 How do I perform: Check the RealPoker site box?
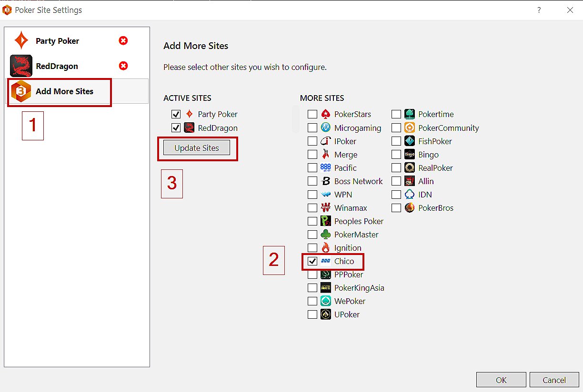click(x=396, y=167)
